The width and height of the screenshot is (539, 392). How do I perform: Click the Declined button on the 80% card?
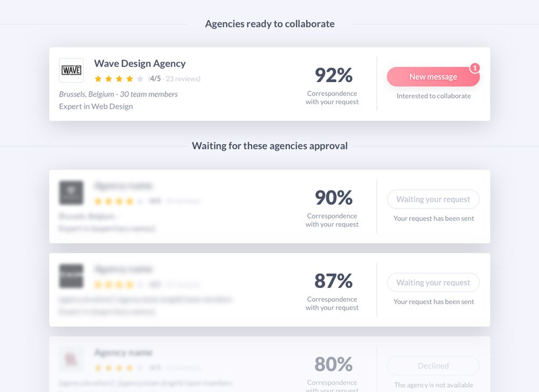coord(433,366)
